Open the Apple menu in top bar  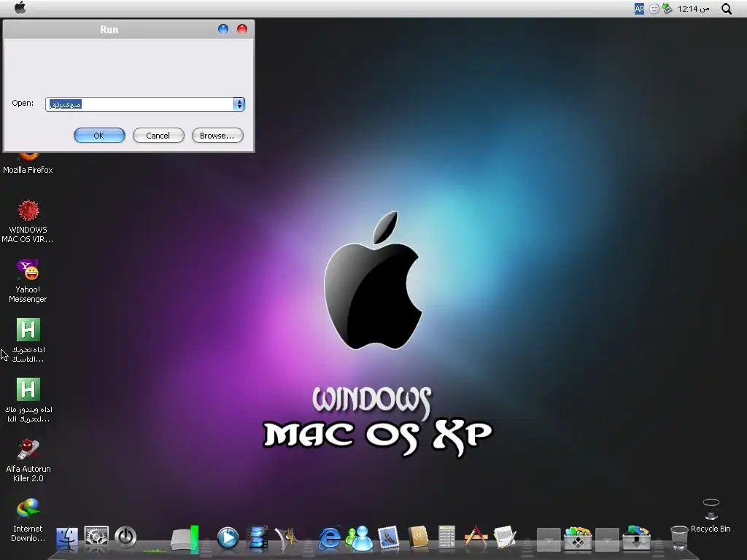click(x=20, y=7)
